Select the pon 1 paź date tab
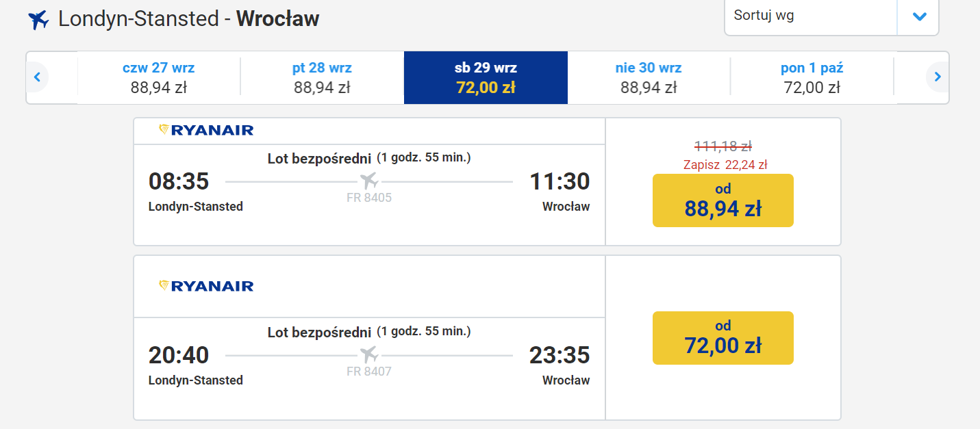The image size is (980, 429). pyautogui.click(x=812, y=77)
